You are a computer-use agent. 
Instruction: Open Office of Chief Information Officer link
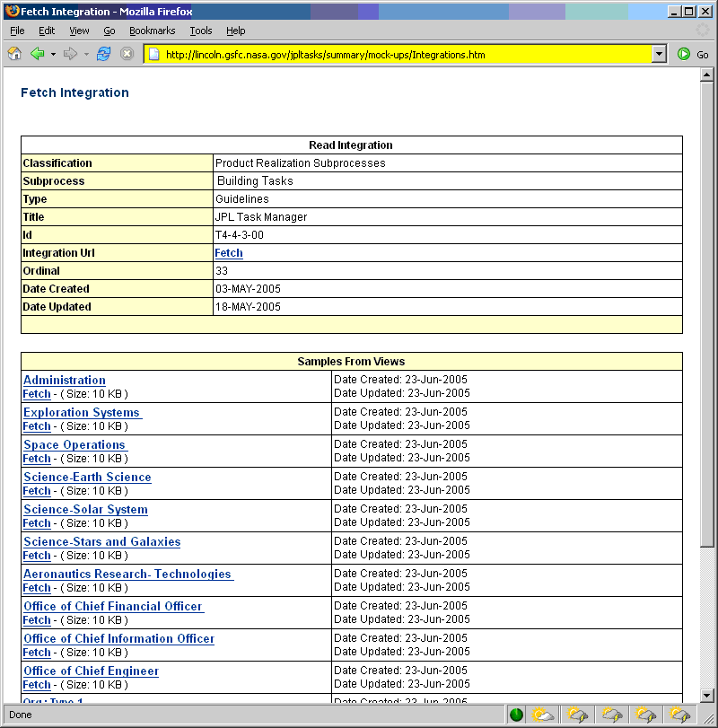click(118, 638)
